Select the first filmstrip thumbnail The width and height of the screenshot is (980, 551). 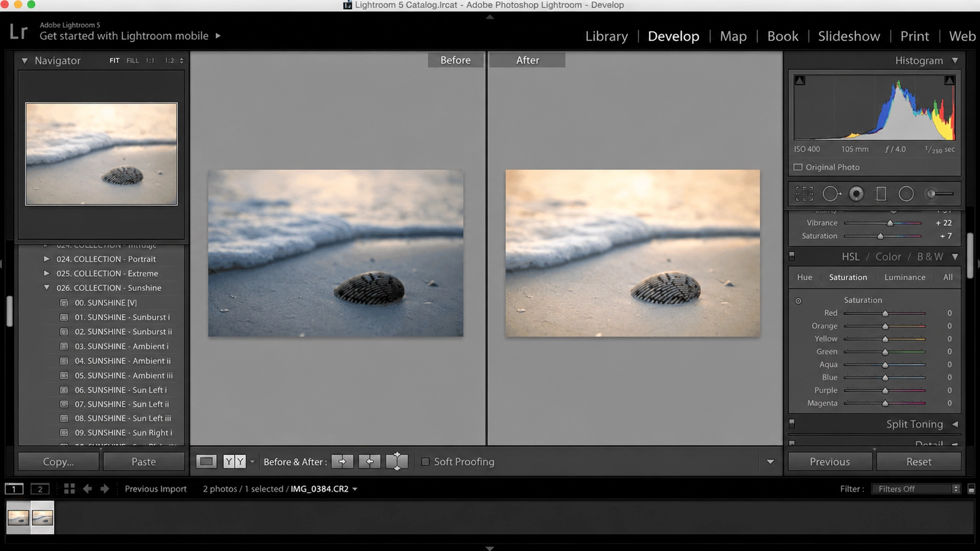coord(18,517)
